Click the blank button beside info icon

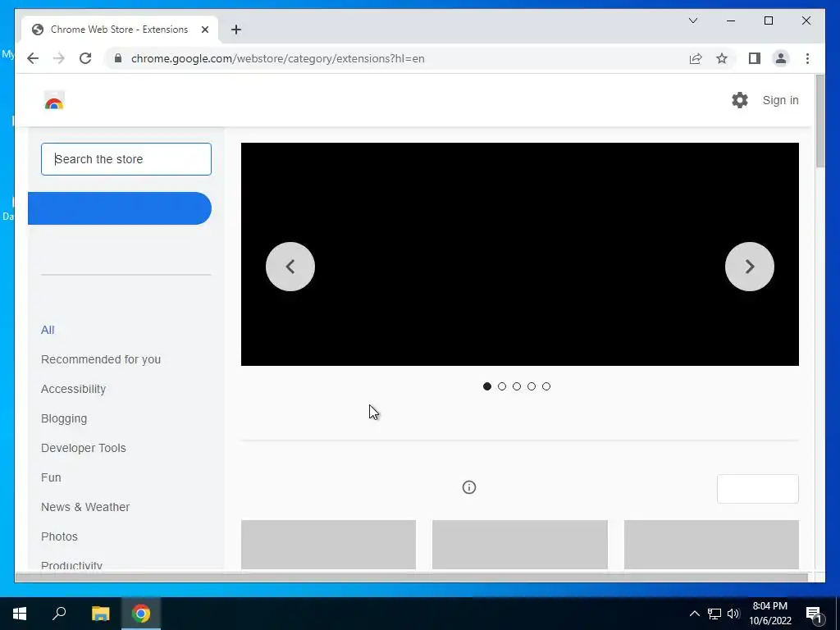757,489
